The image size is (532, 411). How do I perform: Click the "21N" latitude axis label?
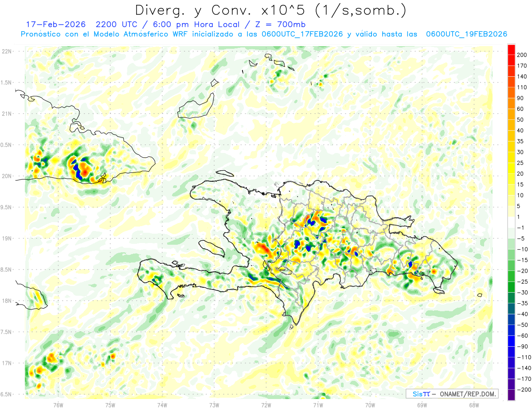click(x=6, y=114)
